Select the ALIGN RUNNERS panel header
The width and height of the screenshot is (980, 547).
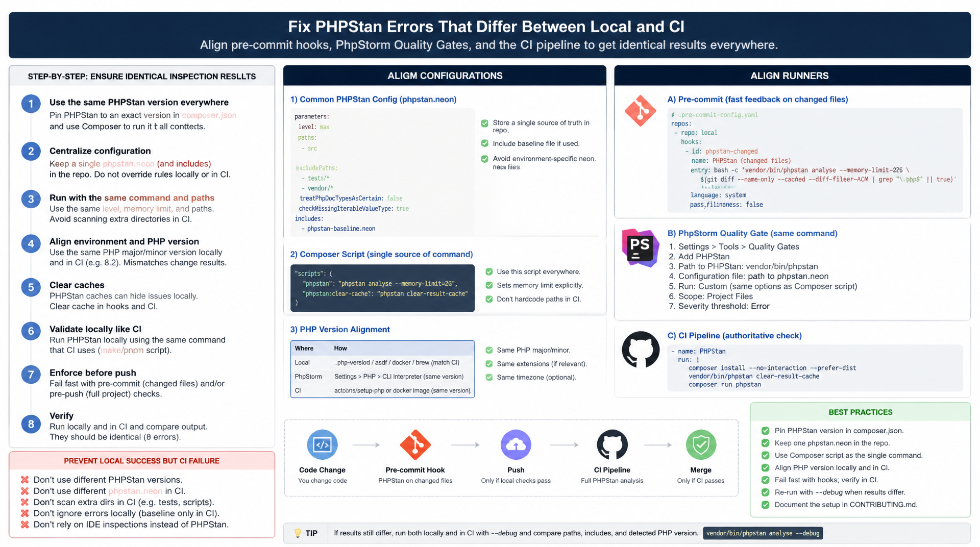[x=792, y=76]
